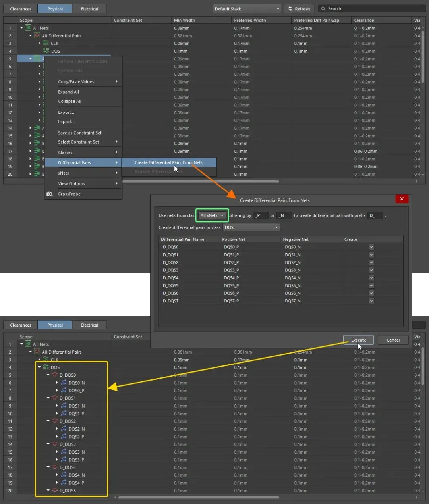Switch to Electrical tab in bottom panel
This screenshot has width=429, height=504.
tap(89, 325)
